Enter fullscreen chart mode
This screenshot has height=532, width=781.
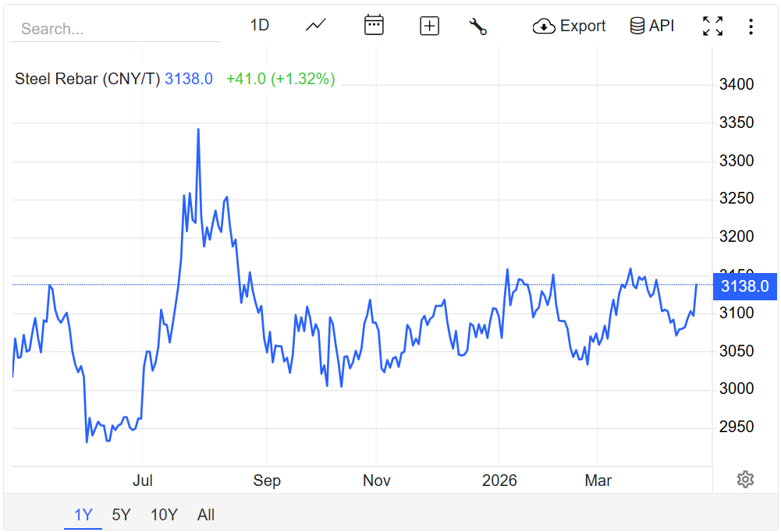pos(712,26)
